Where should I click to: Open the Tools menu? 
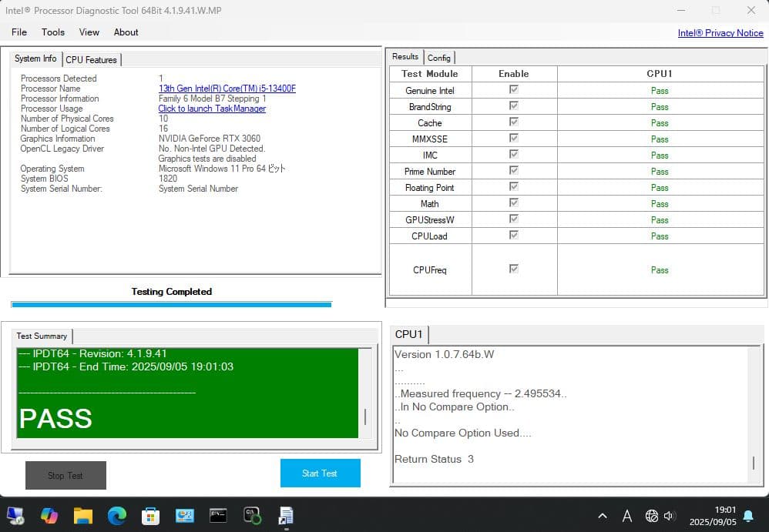52,32
